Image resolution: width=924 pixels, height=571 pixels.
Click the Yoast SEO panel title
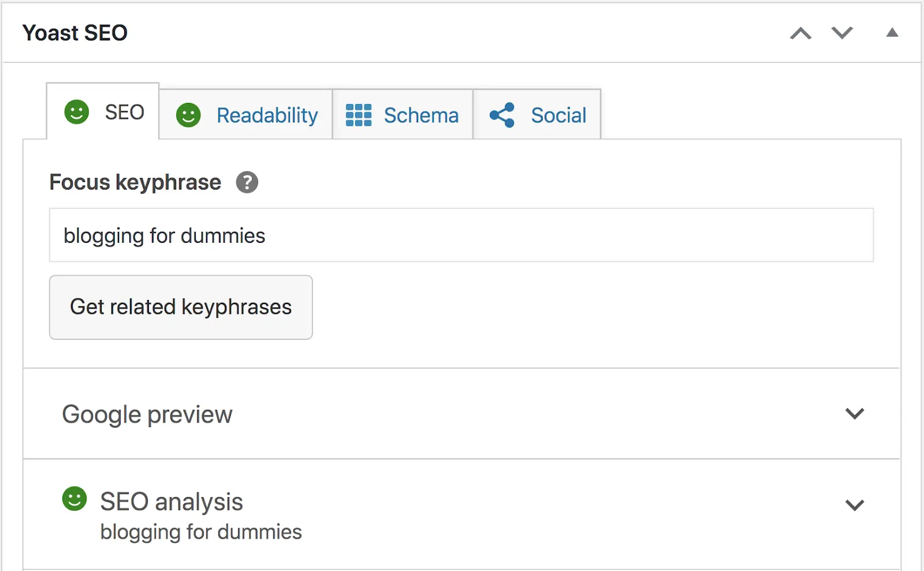pyautogui.click(x=75, y=33)
